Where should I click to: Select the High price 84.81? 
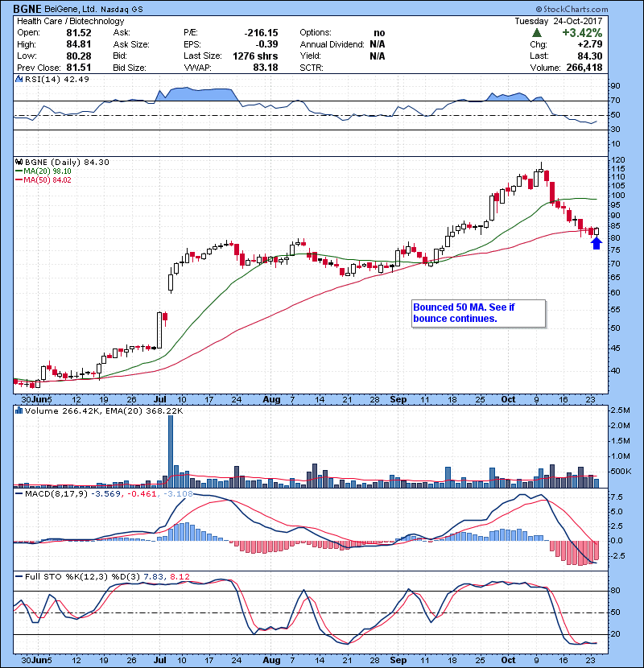(x=79, y=44)
